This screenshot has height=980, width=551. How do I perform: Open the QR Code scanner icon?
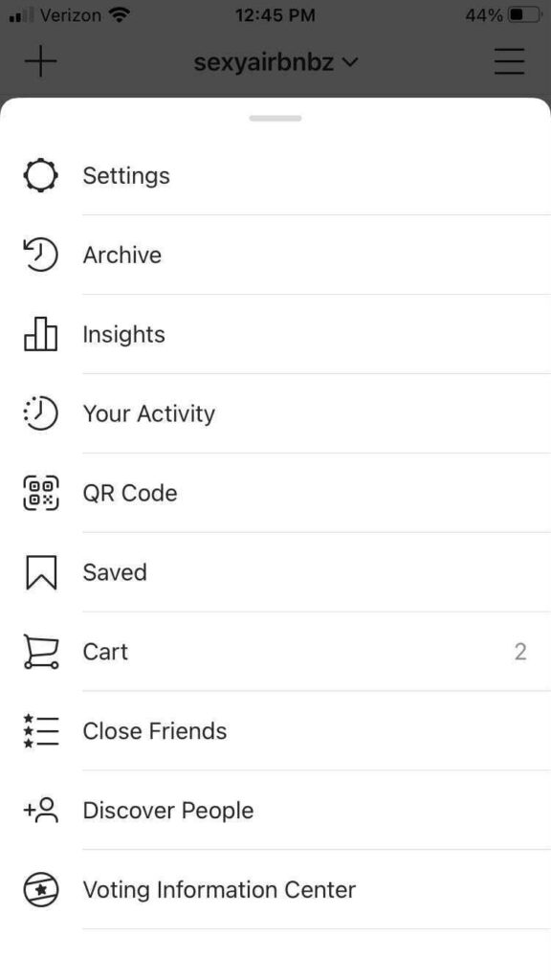tap(40, 493)
